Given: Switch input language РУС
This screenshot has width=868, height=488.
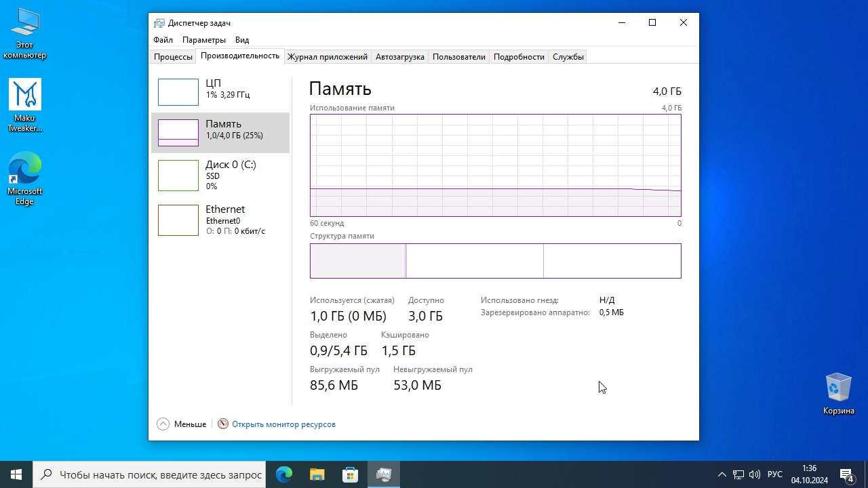Looking at the screenshot, I should click(x=775, y=474).
